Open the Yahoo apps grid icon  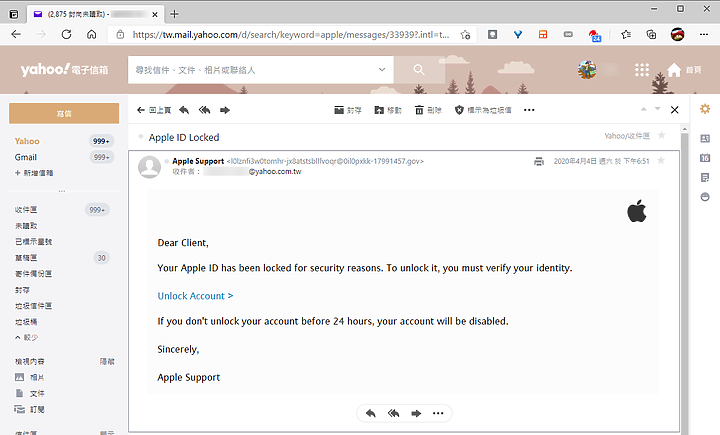(642, 70)
